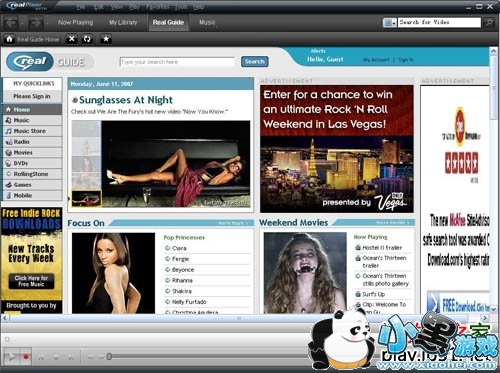Viewport: 500px width, 373px height.
Task: Click the real GUIDE logo
Action: coord(49,62)
